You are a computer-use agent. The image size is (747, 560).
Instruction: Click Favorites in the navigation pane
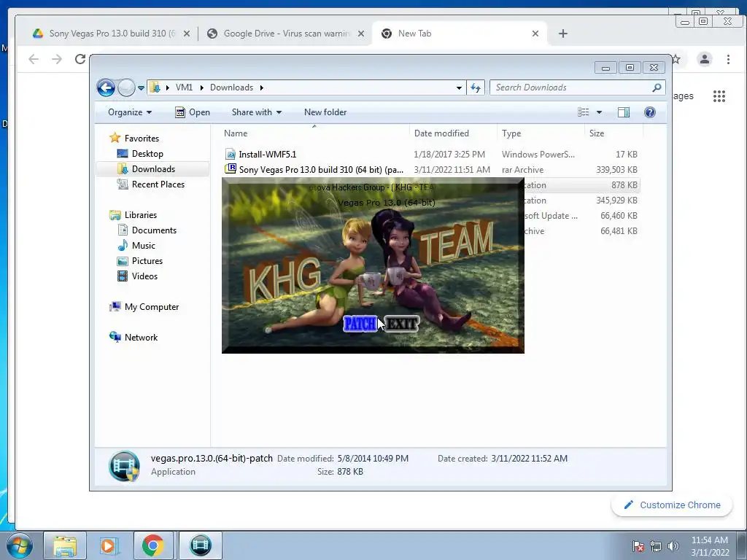tap(142, 139)
